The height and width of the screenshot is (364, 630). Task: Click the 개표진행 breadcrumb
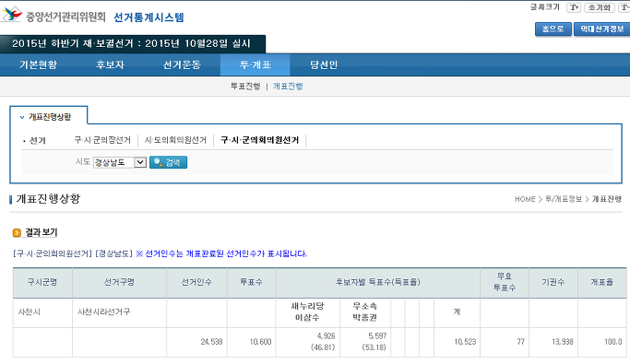tap(607, 199)
